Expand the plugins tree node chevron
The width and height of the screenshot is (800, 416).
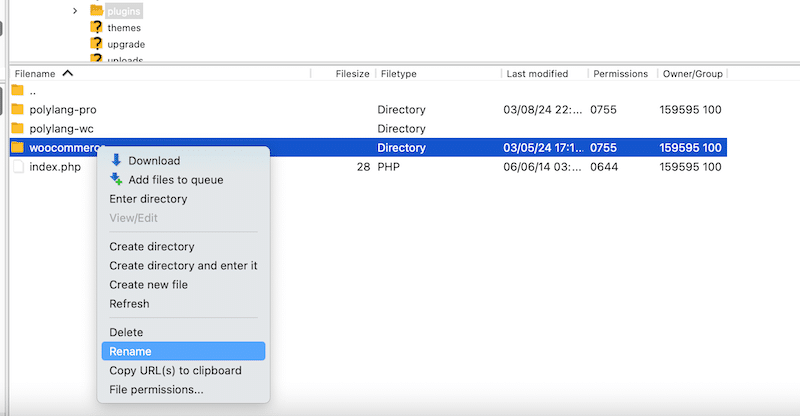point(75,11)
